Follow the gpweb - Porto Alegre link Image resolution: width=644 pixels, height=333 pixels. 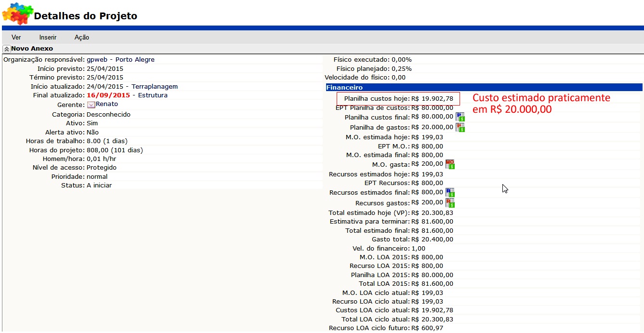(x=120, y=60)
